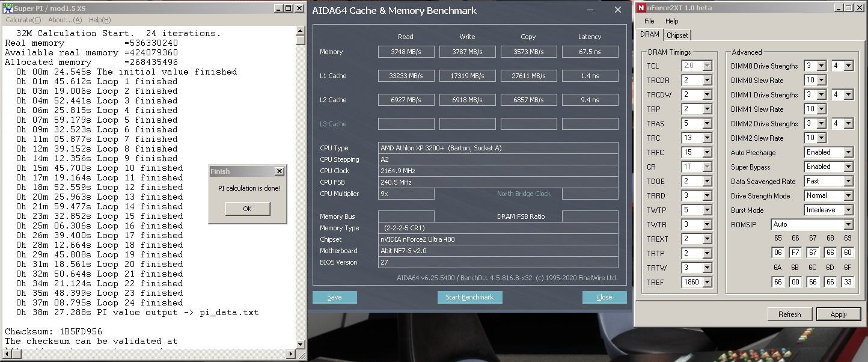Click the Loop 24 finished line

point(100,302)
